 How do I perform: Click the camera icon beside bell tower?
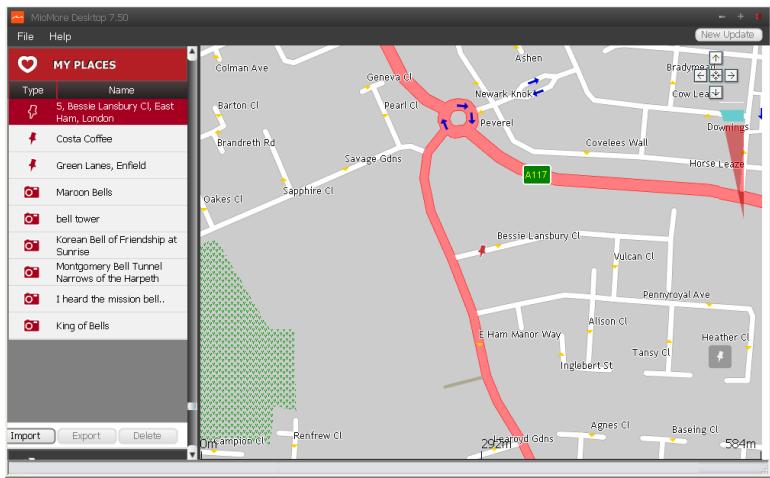click(31, 219)
